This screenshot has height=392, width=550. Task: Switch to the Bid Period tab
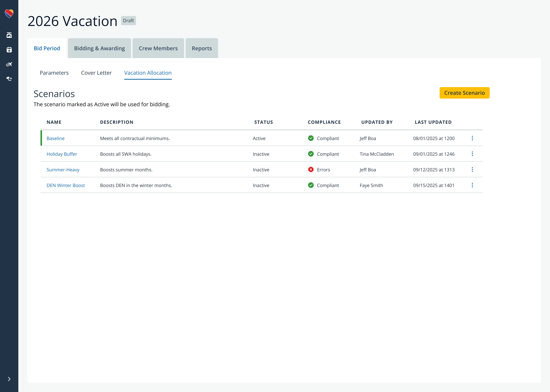click(47, 48)
